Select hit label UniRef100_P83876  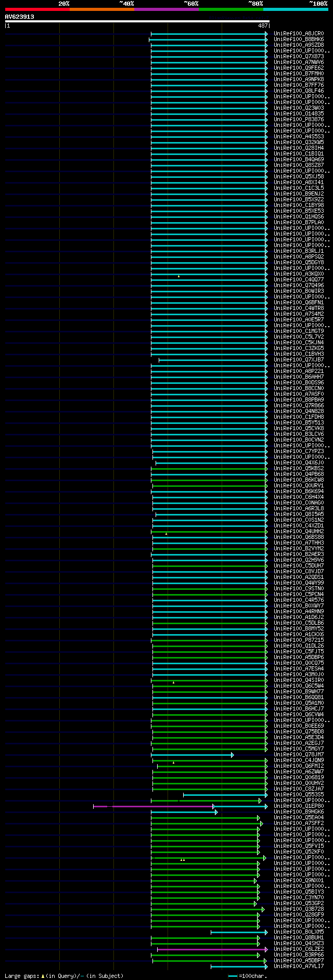tap(299, 120)
